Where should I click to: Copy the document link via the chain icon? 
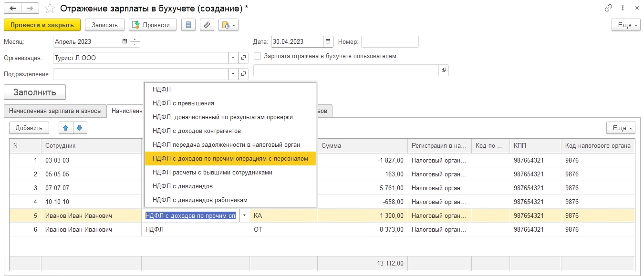point(608,8)
